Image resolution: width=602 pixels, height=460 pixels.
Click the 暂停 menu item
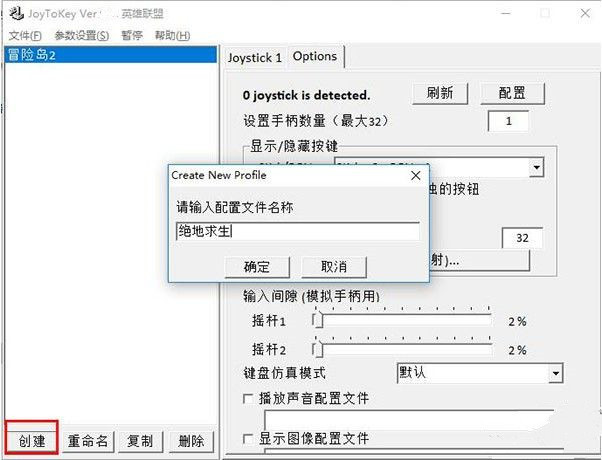132,36
